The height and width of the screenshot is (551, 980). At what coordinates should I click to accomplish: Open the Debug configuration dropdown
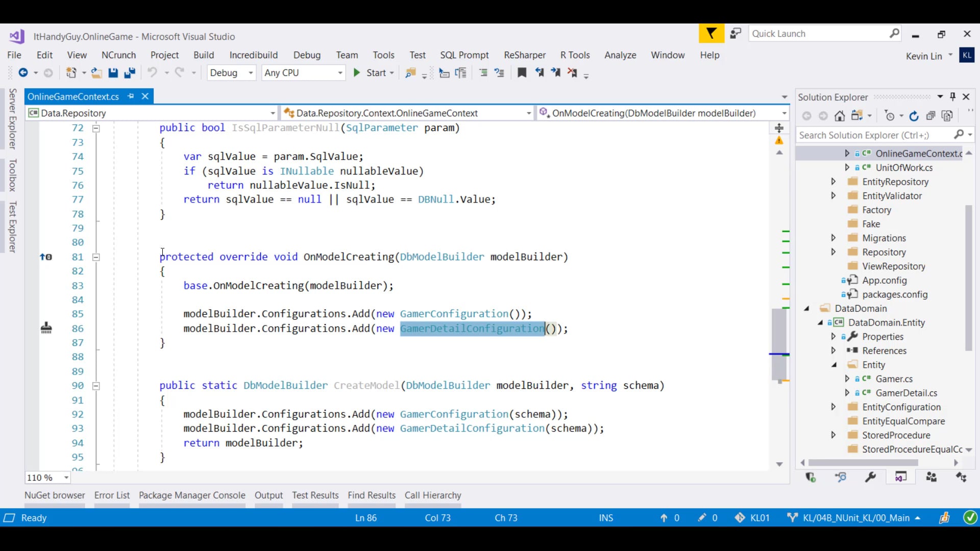pyautogui.click(x=251, y=73)
